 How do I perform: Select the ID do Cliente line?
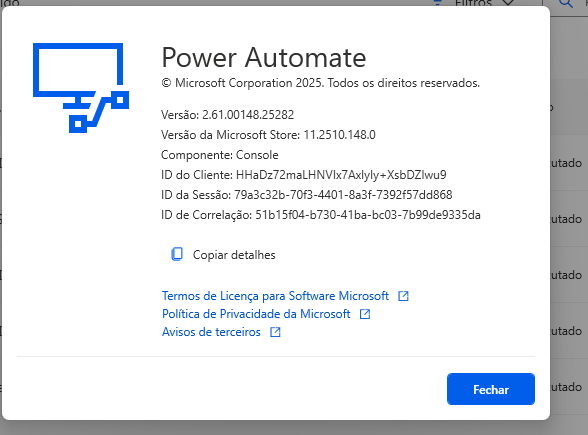click(304, 175)
